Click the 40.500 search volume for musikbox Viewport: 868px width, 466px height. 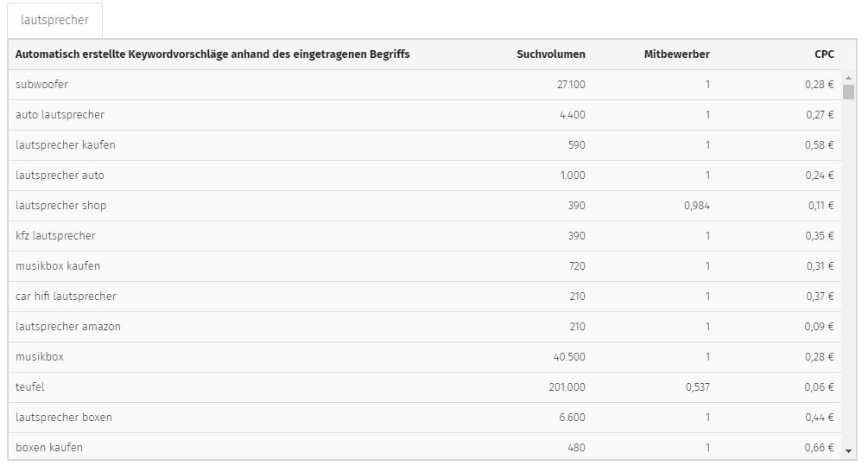[569, 357]
